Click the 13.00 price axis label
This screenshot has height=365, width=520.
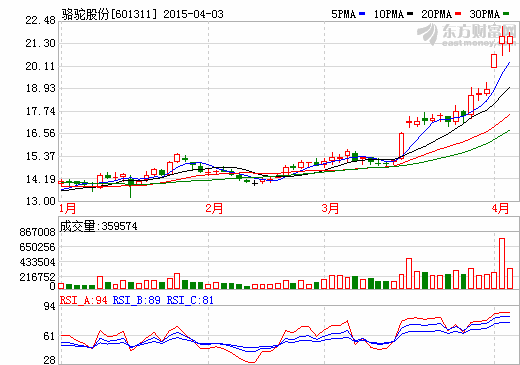(x=40, y=201)
